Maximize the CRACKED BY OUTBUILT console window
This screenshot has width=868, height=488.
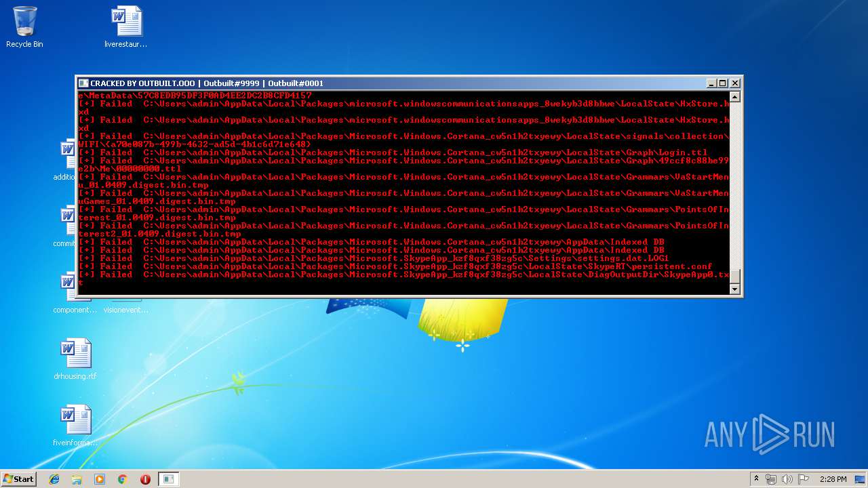point(723,83)
